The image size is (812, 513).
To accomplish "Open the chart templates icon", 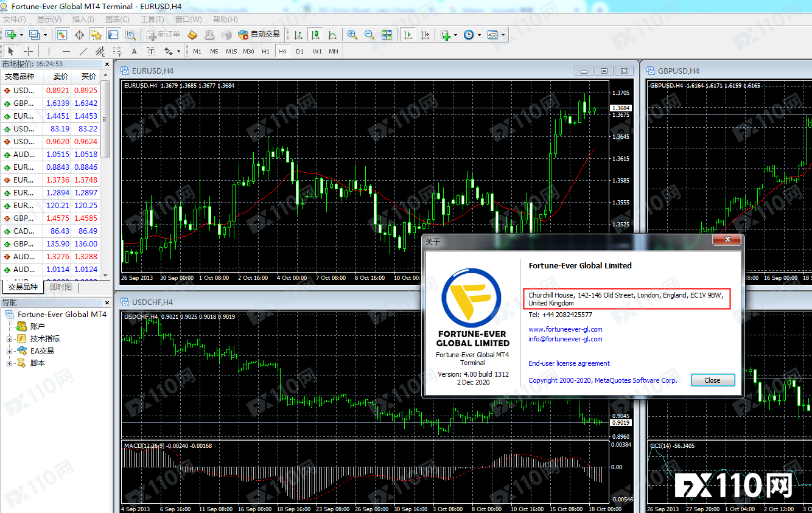I will point(492,35).
